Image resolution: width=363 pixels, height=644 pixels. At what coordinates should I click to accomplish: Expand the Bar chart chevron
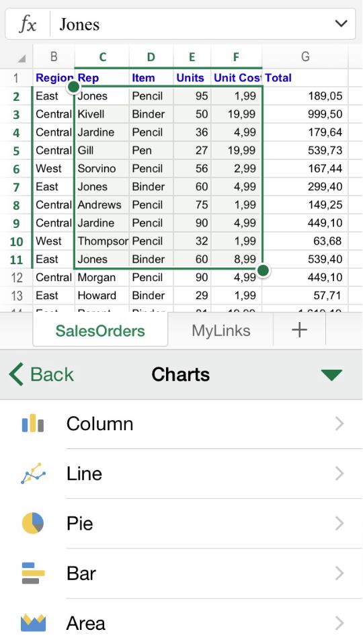339,573
